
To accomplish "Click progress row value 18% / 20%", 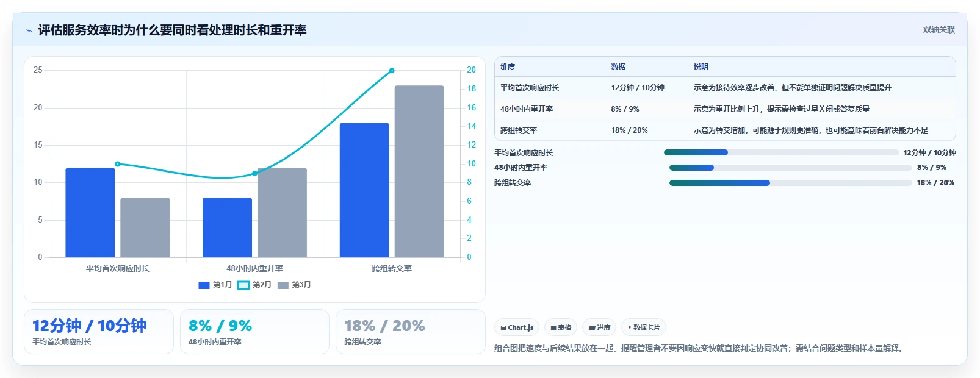I will (x=935, y=182).
